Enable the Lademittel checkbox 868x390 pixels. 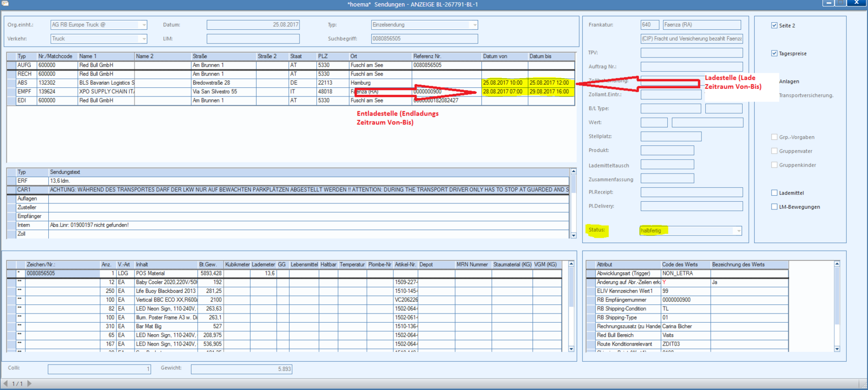[x=774, y=193]
